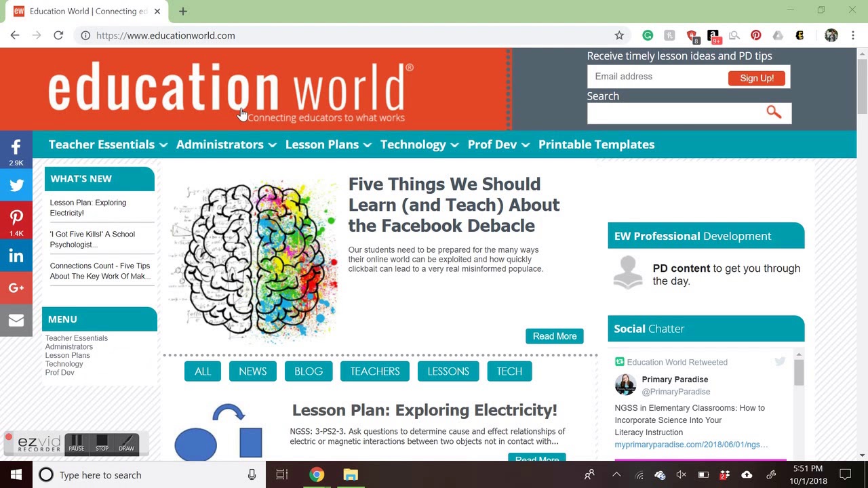Open Pinterest browser extension
Viewport: 868px width, 488px height.
point(756,35)
